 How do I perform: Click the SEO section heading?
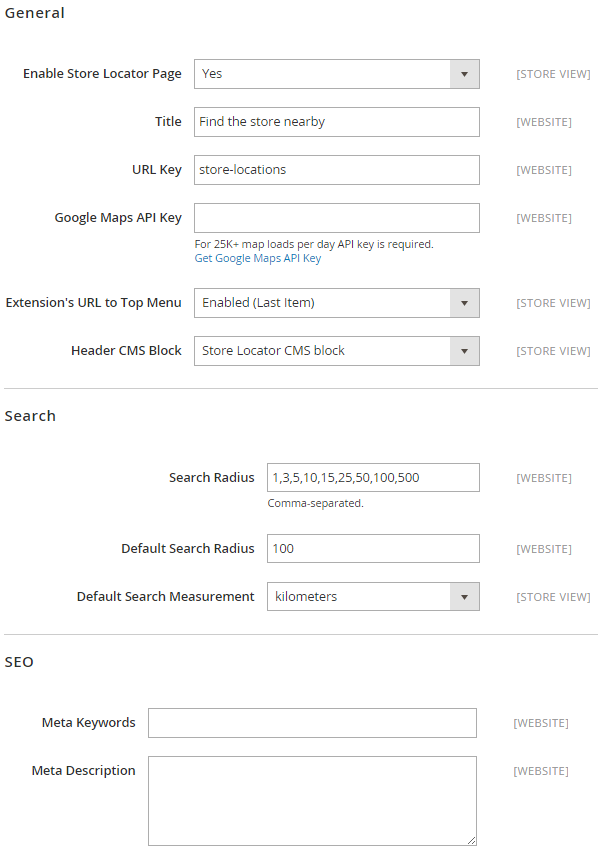(19, 662)
